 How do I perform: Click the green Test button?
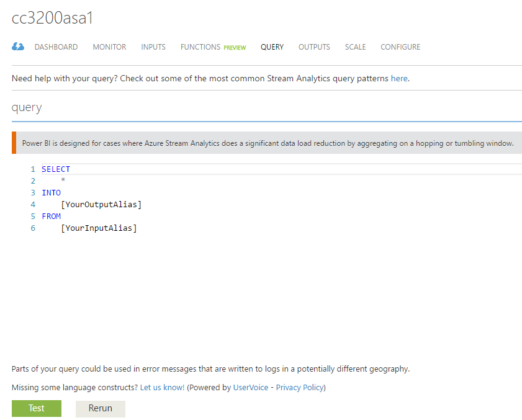[37, 408]
